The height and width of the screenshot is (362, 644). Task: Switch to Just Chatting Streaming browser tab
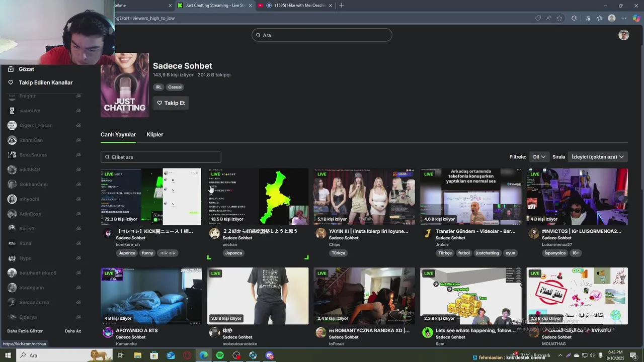coord(214,6)
